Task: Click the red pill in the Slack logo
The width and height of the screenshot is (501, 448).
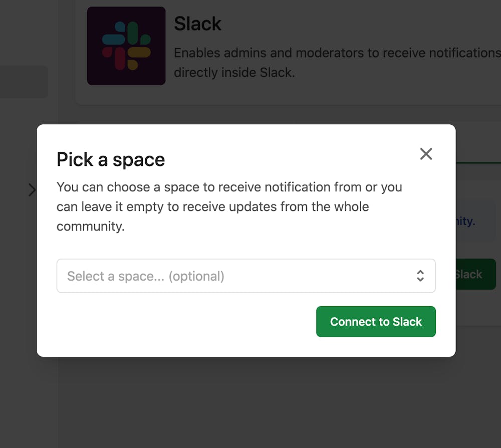Action: point(120,58)
